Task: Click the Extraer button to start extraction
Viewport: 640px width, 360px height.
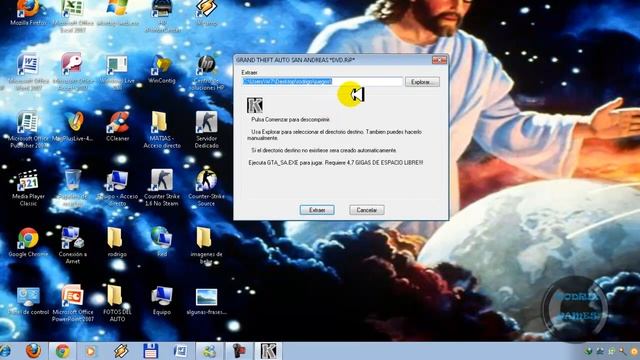Action: tap(317, 210)
